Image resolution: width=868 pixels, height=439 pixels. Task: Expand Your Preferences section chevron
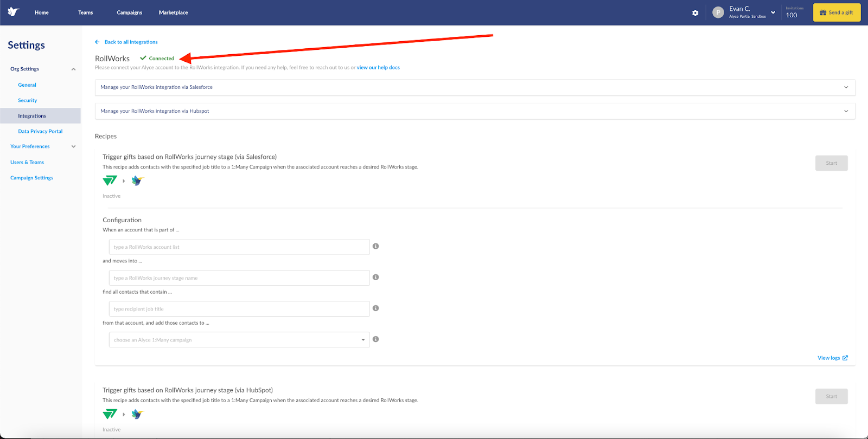click(x=73, y=146)
